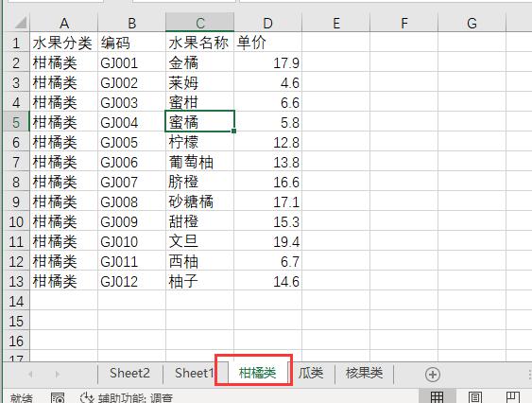Select cell containing GJ009

[131, 221]
